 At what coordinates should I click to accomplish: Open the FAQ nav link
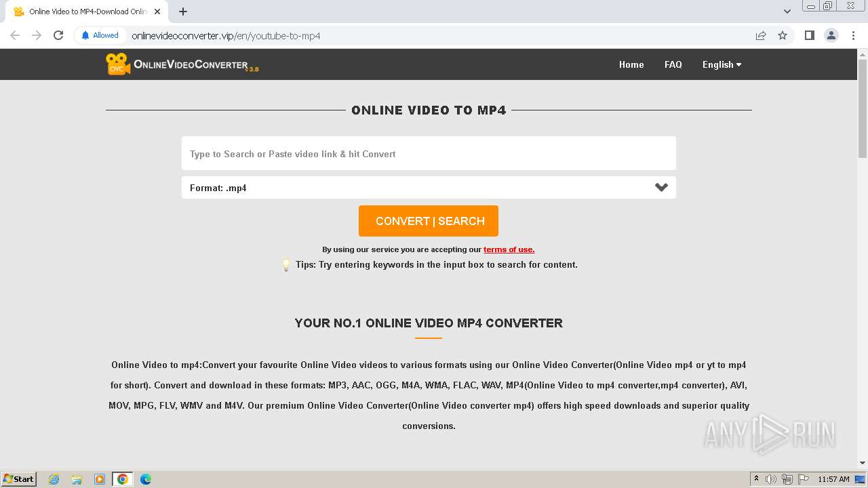(x=673, y=64)
